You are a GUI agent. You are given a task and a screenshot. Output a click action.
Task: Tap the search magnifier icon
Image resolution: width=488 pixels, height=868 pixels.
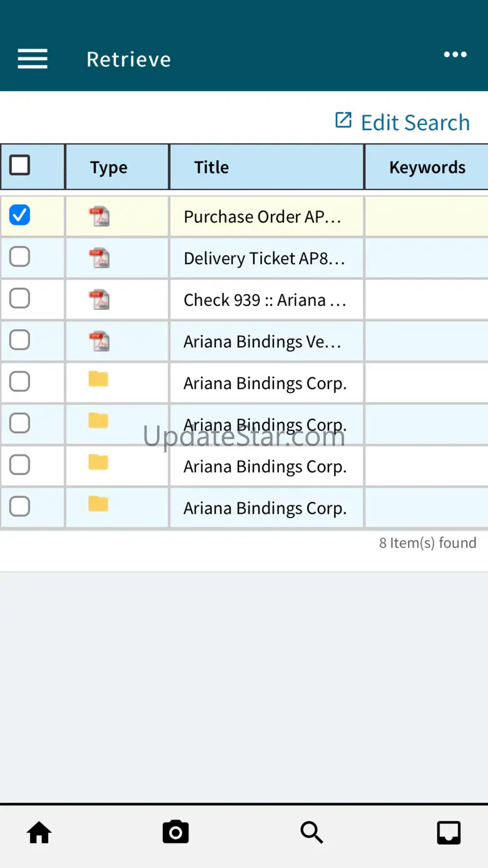tap(312, 832)
